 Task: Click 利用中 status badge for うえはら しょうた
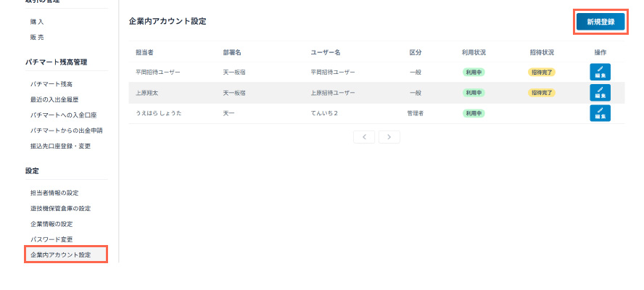(474, 113)
